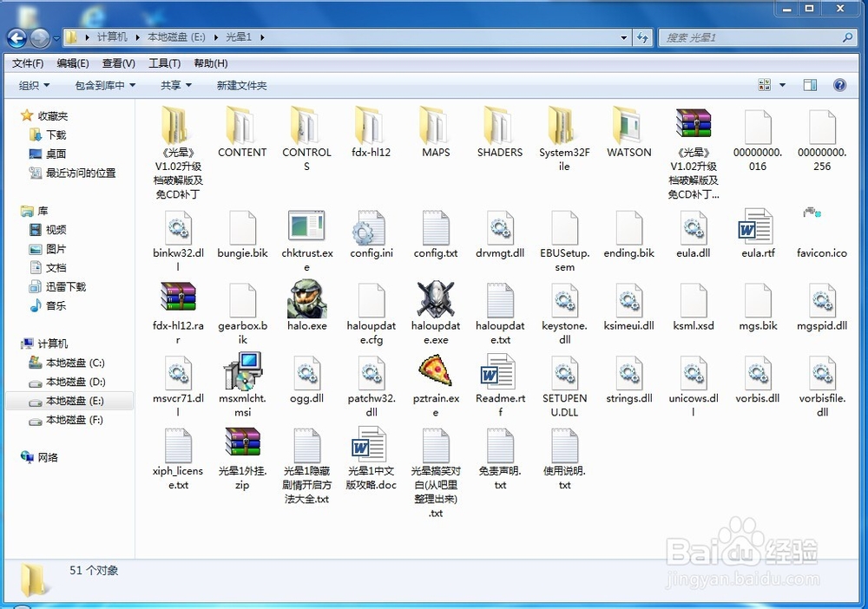Click 计算机 in the address breadcrumb
This screenshot has height=609, width=868.
coord(112,37)
